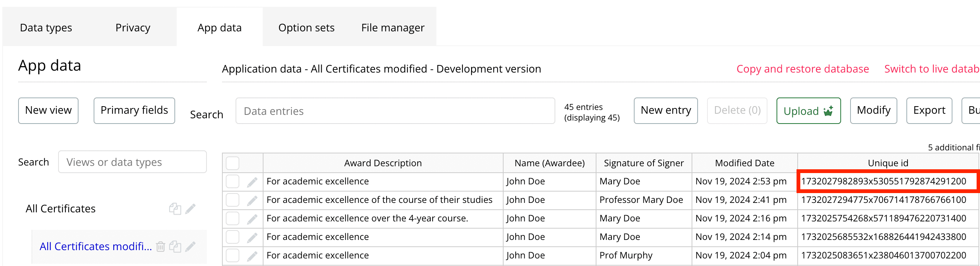Toggle the select-all checkbox in table header
Screen dimensions: 980x266
click(x=233, y=163)
